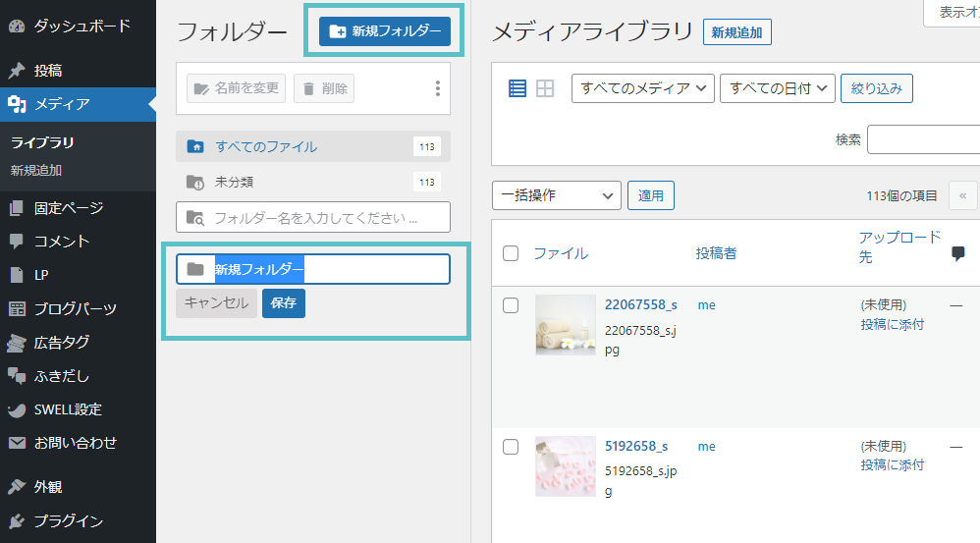980x543 pixels.
Task: Expand 一括操作 bulk actions dropdown
Action: (556, 195)
